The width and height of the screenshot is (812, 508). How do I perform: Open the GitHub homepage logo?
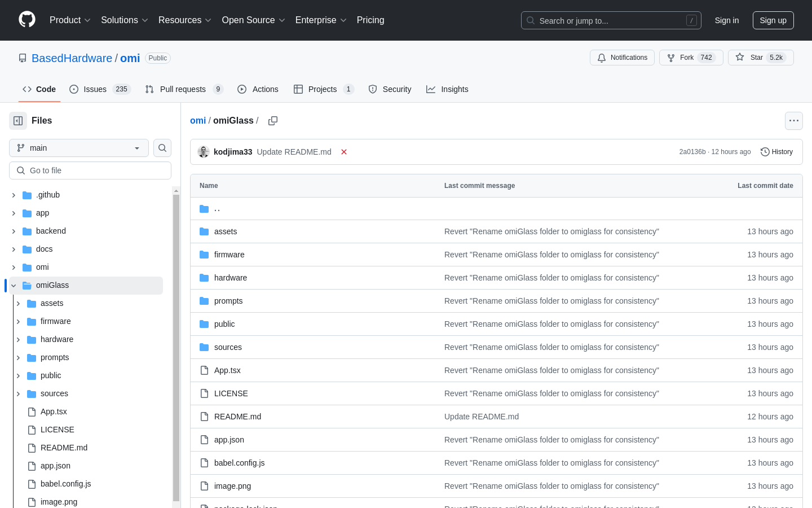27,20
